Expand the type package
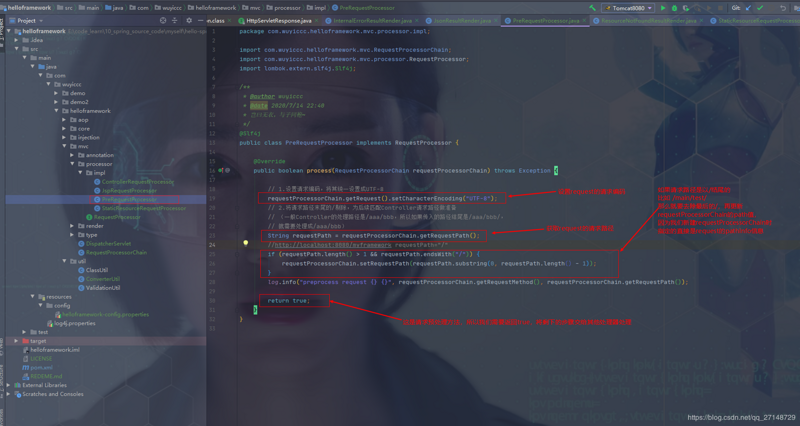The width and height of the screenshot is (800, 426). pyautogui.click(x=72, y=235)
